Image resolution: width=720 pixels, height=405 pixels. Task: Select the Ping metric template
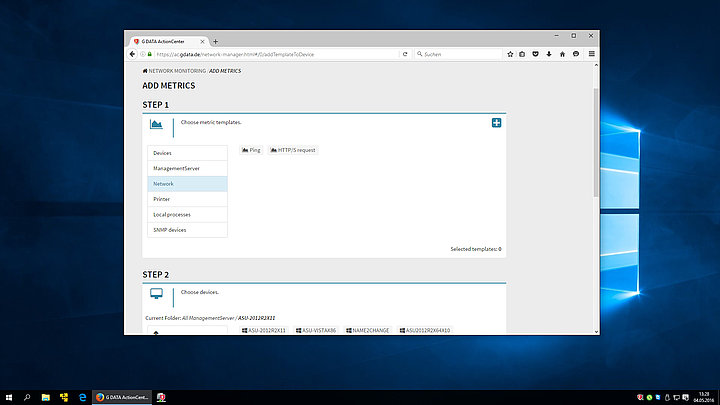click(x=251, y=150)
